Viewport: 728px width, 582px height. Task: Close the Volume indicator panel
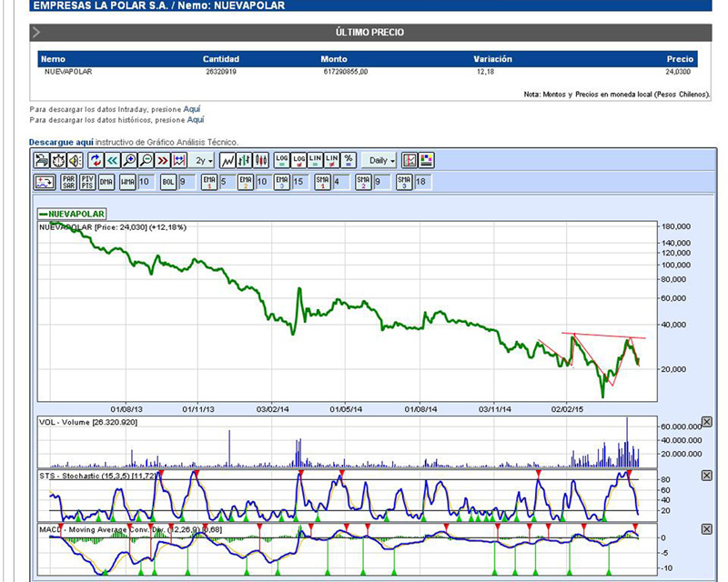[x=706, y=422]
